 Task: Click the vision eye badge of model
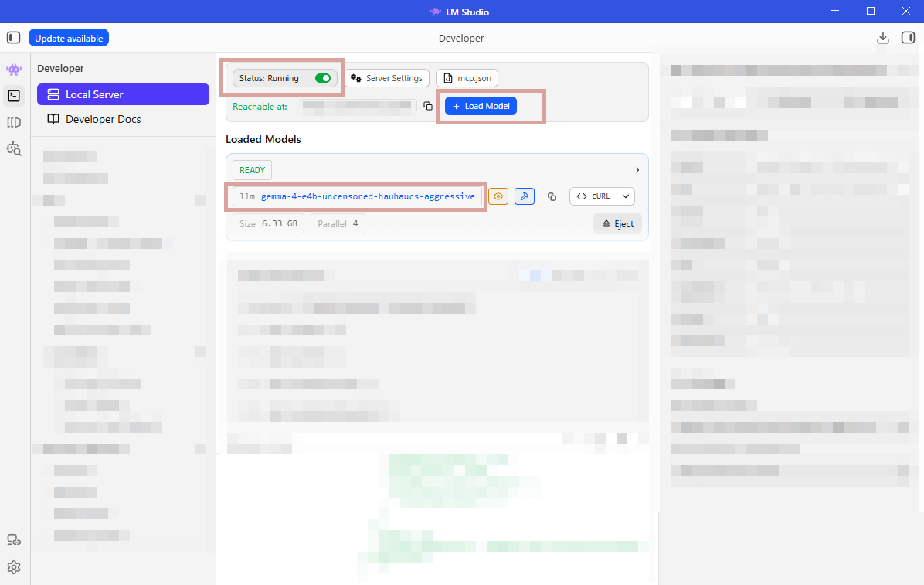[x=498, y=196]
